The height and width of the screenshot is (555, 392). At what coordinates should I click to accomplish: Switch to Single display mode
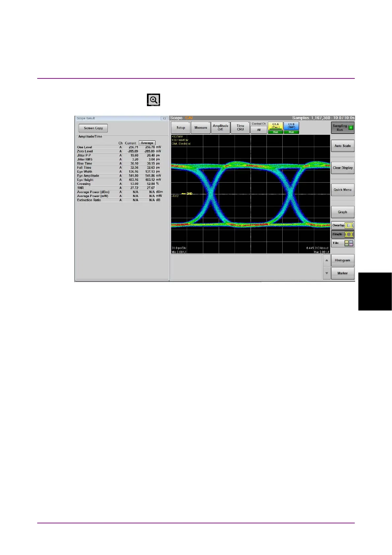pos(343,234)
